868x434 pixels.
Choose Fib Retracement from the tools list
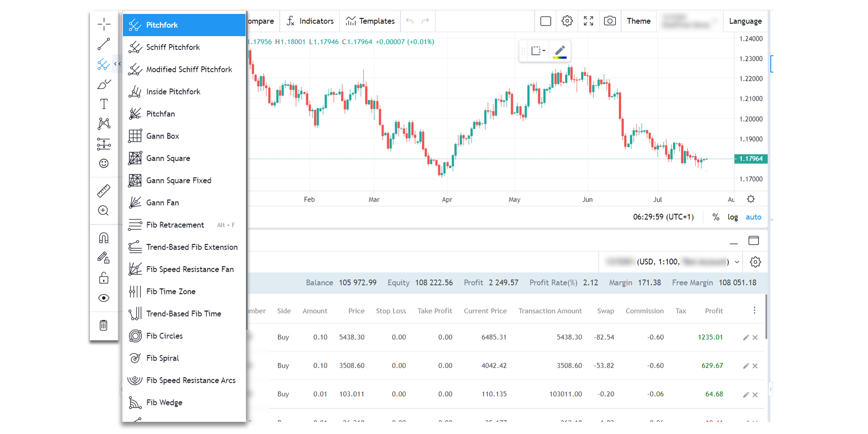(175, 225)
